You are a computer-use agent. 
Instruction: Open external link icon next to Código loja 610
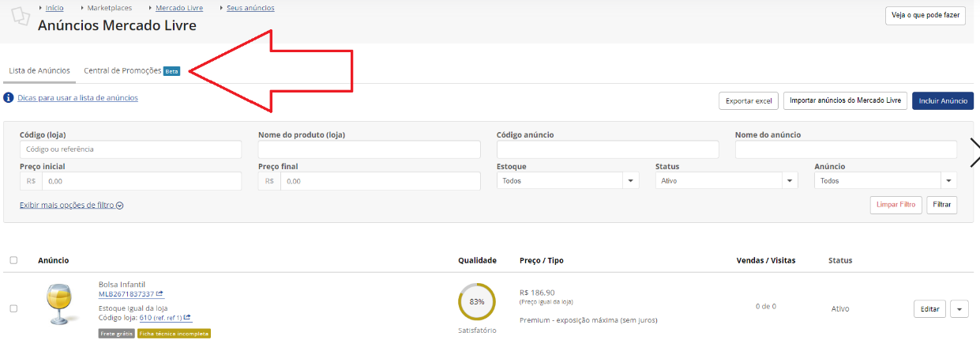(187, 318)
